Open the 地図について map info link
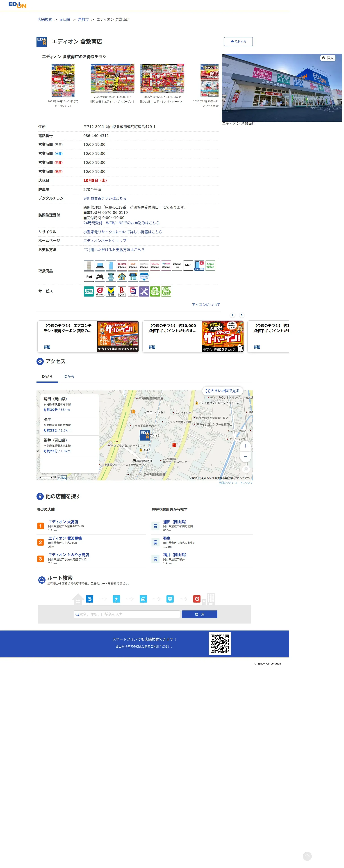 tap(226, 483)
